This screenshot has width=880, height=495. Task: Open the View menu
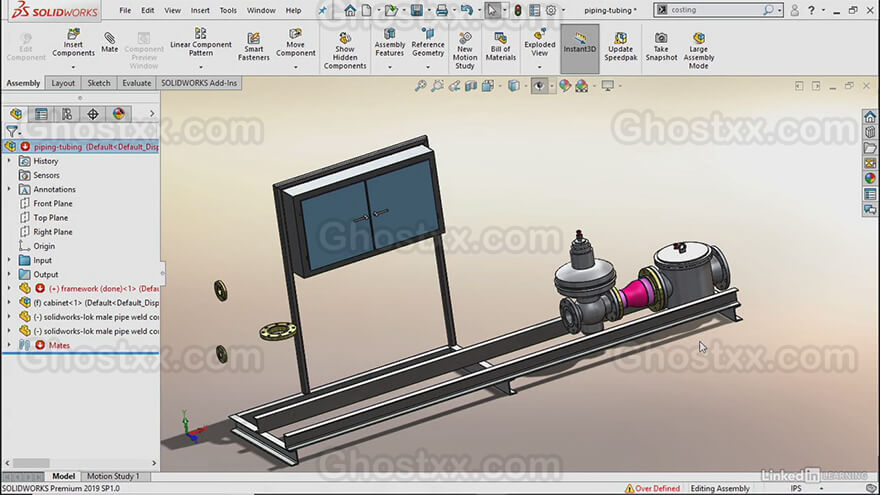pyautogui.click(x=172, y=10)
